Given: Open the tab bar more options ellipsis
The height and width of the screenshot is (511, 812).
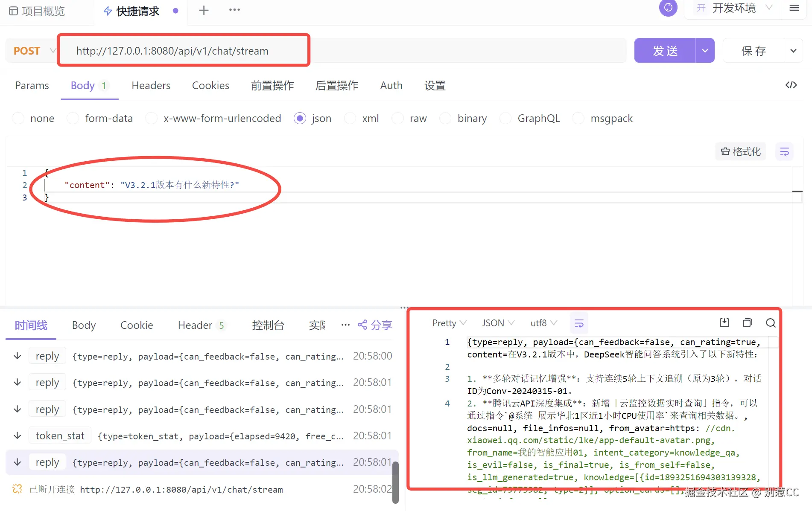Looking at the screenshot, I should pyautogui.click(x=234, y=10).
